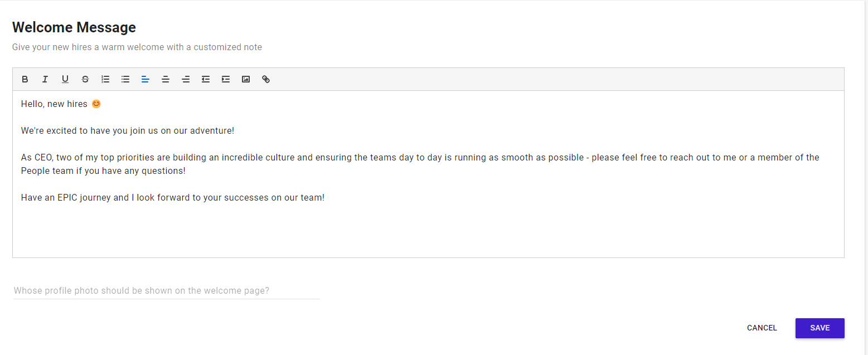Click the smiley emoji in the greeting

(x=96, y=104)
